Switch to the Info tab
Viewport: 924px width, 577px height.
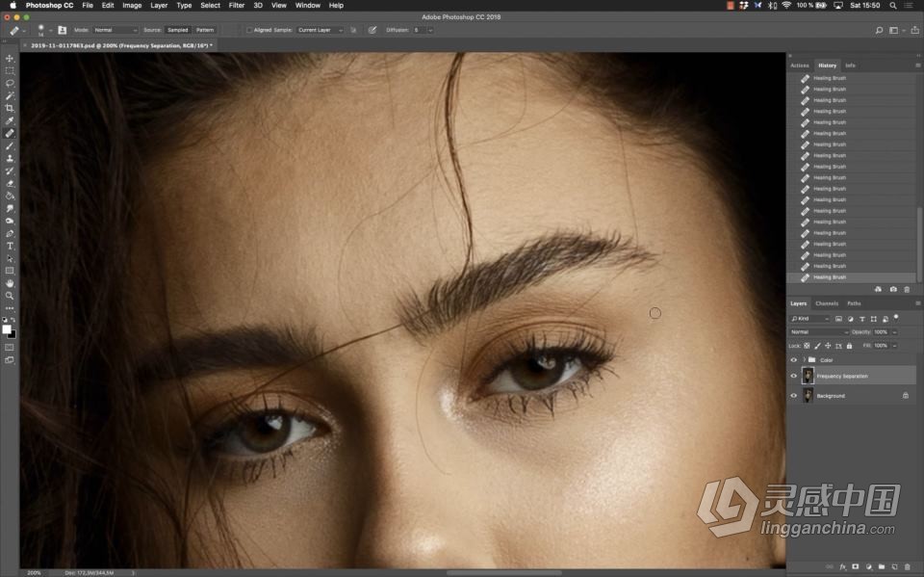pyautogui.click(x=850, y=66)
